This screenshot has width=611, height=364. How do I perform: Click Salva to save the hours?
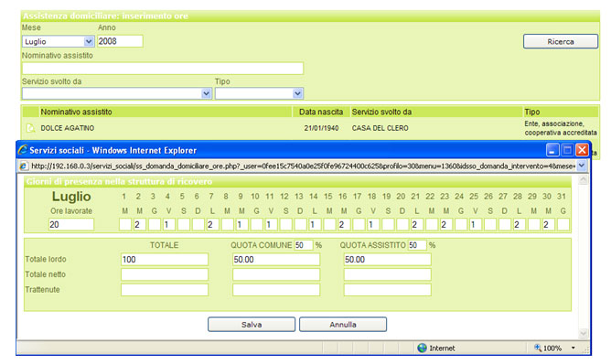tap(252, 325)
